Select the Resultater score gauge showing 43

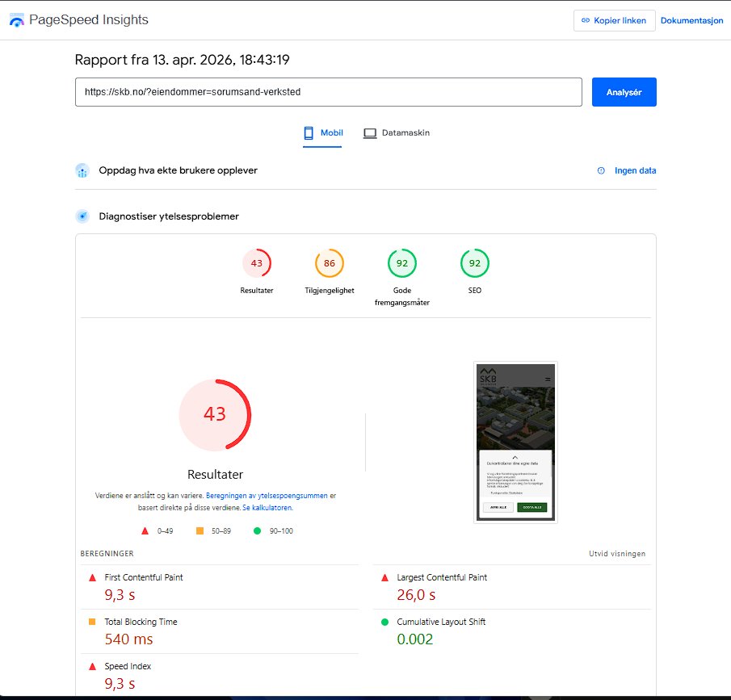(256, 263)
